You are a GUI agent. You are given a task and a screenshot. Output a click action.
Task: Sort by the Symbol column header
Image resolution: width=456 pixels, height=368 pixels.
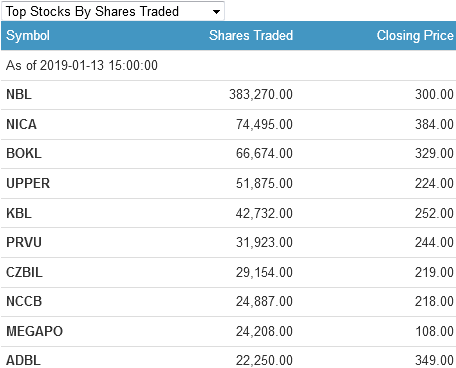28,36
